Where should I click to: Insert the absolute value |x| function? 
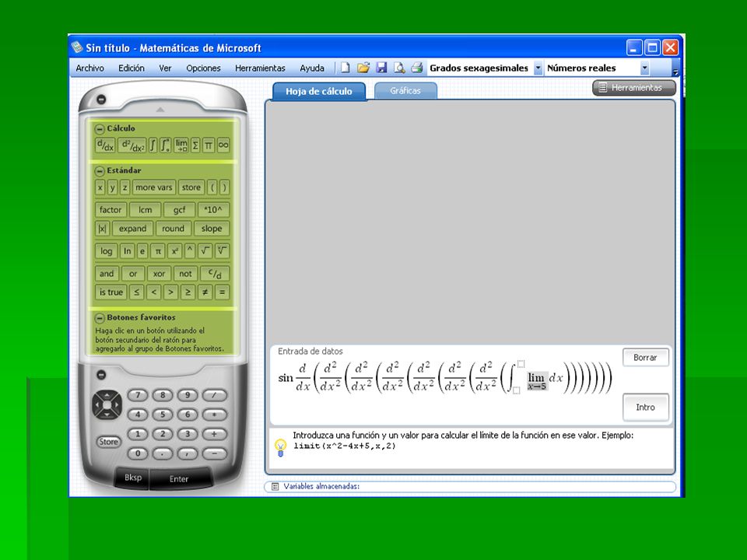(x=102, y=229)
